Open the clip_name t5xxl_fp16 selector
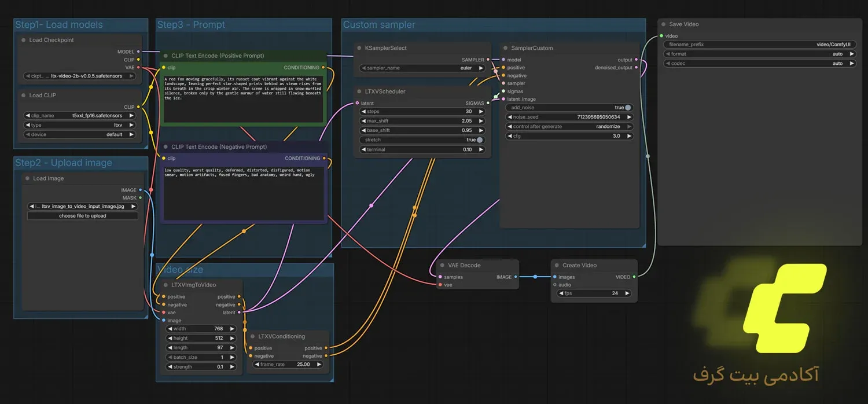Screen dimensions: 868x404 (x=79, y=116)
